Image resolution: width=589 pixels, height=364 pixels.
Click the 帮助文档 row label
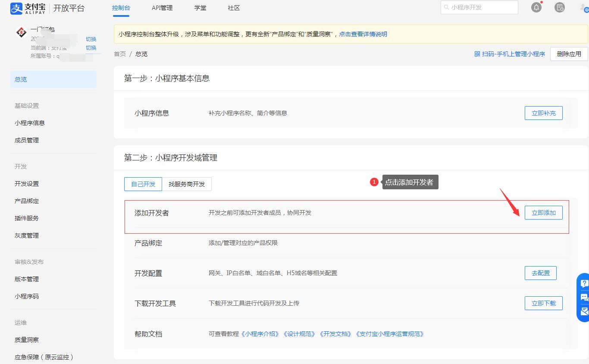(x=148, y=334)
